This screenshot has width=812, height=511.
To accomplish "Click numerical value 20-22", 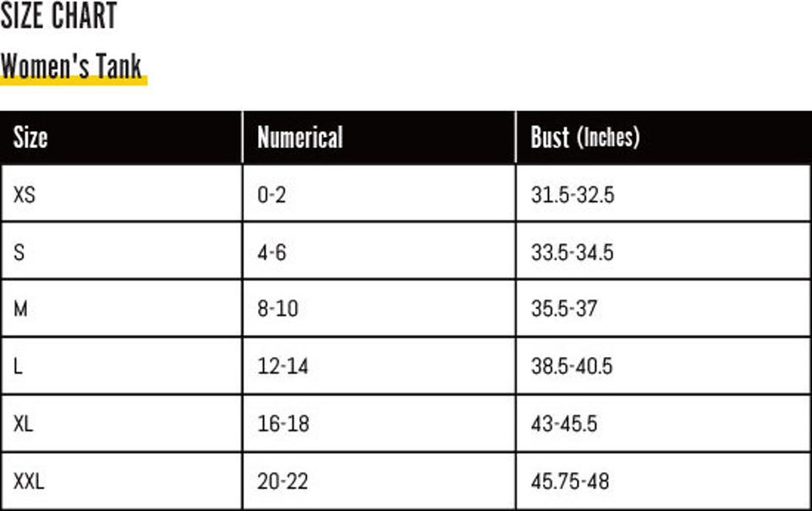I will click(283, 482).
